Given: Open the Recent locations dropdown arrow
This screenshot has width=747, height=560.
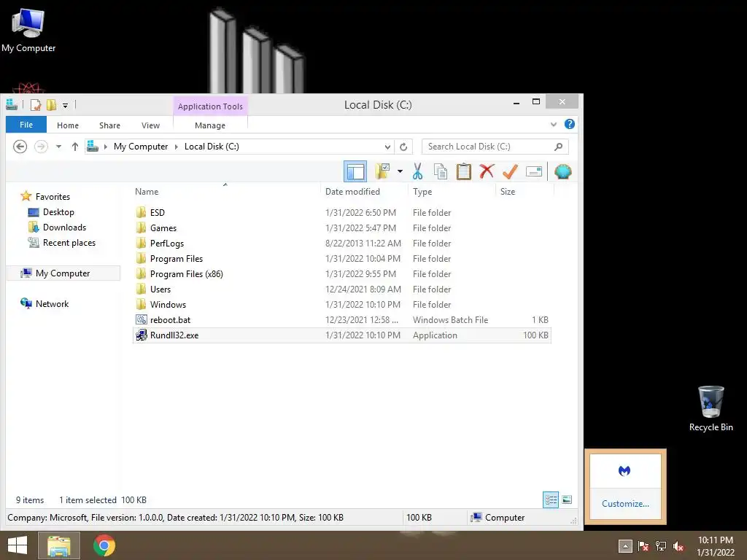Looking at the screenshot, I should 58,147.
